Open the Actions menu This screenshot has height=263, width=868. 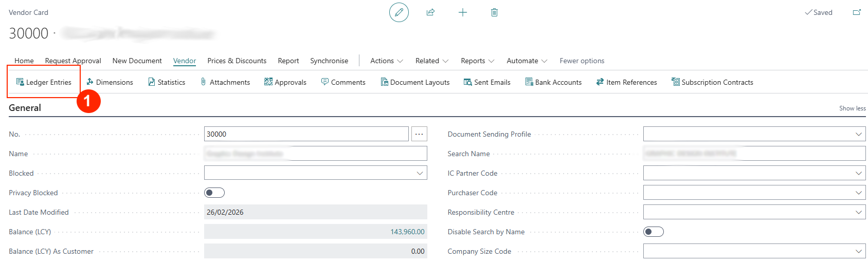tap(386, 61)
